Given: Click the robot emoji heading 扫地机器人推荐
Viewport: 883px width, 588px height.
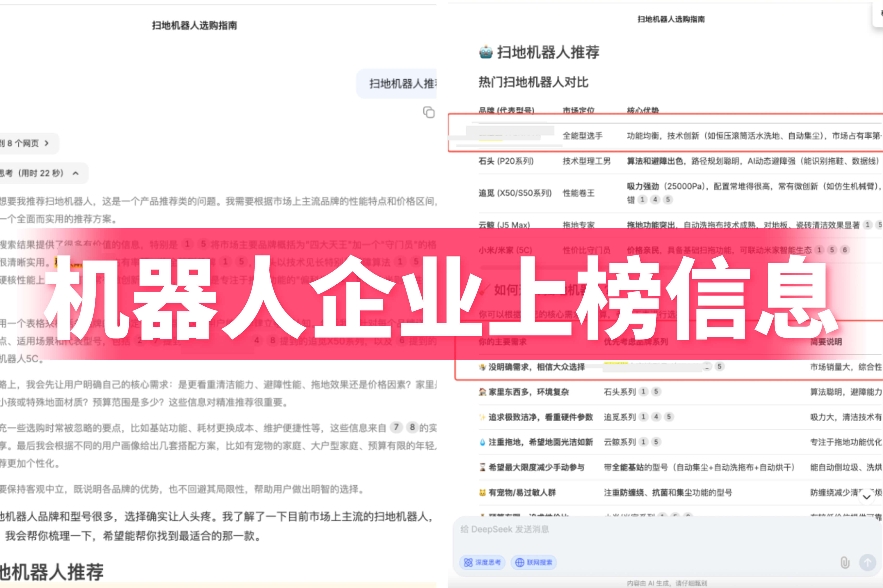Looking at the screenshot, I should click(x=539, y=52).
